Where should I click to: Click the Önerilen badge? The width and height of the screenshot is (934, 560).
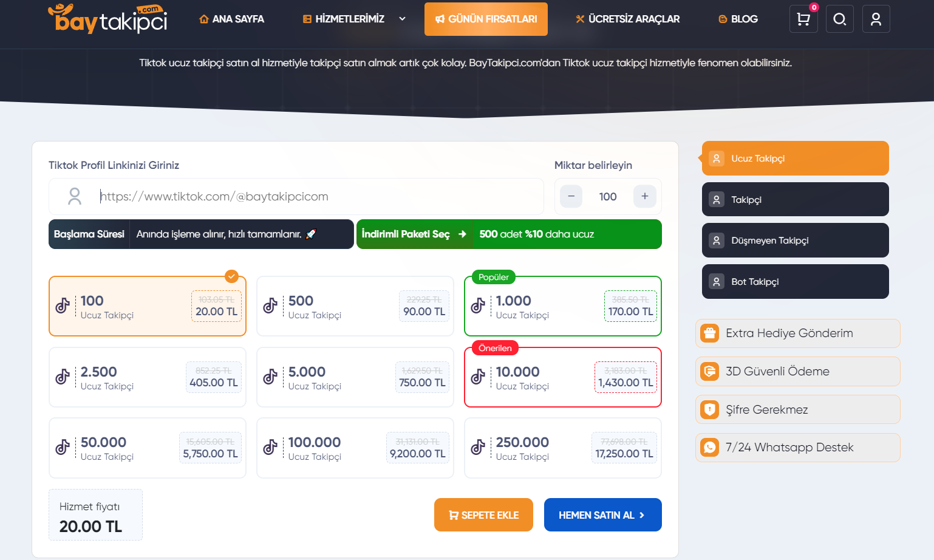[x=495, y=348]
